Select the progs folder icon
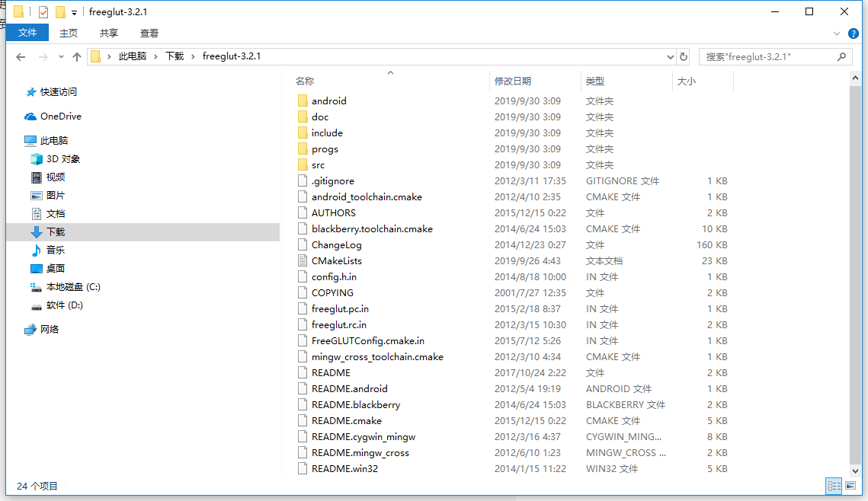 click(x=303, y=148)
